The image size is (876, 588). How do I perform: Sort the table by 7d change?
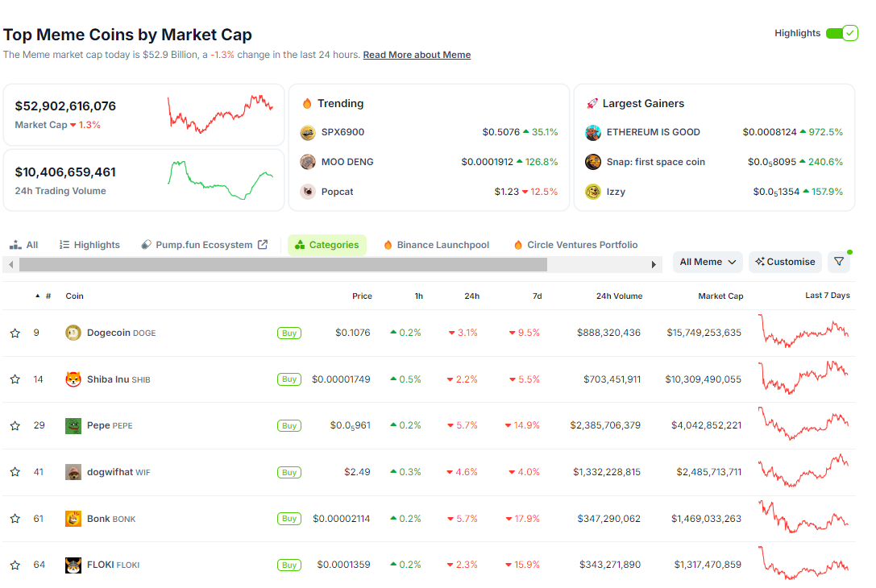pyautogui.click(x=537, y=296)
